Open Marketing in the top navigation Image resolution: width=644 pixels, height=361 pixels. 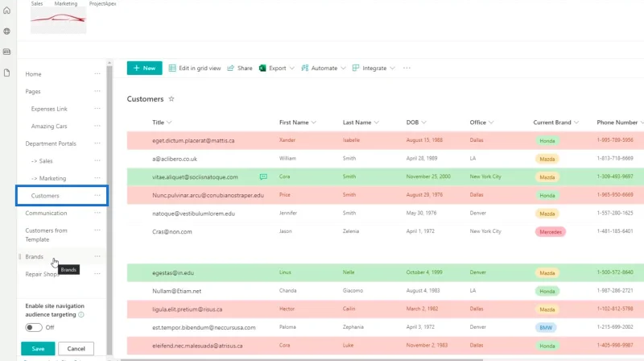click(66, 3)
